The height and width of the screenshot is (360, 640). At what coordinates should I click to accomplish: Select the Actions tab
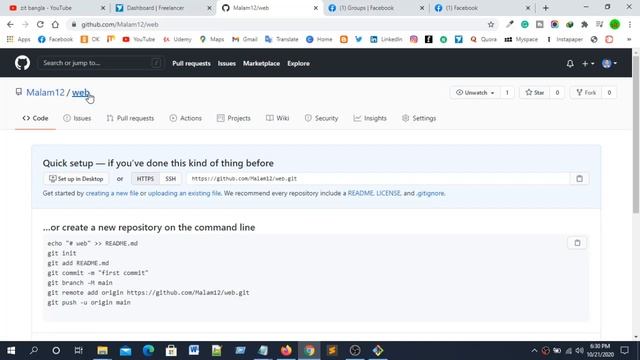coord(186,118)
